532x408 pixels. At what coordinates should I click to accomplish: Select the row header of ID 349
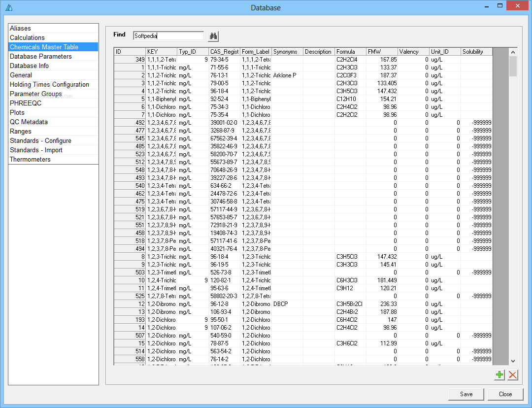[x=130, y=60]
